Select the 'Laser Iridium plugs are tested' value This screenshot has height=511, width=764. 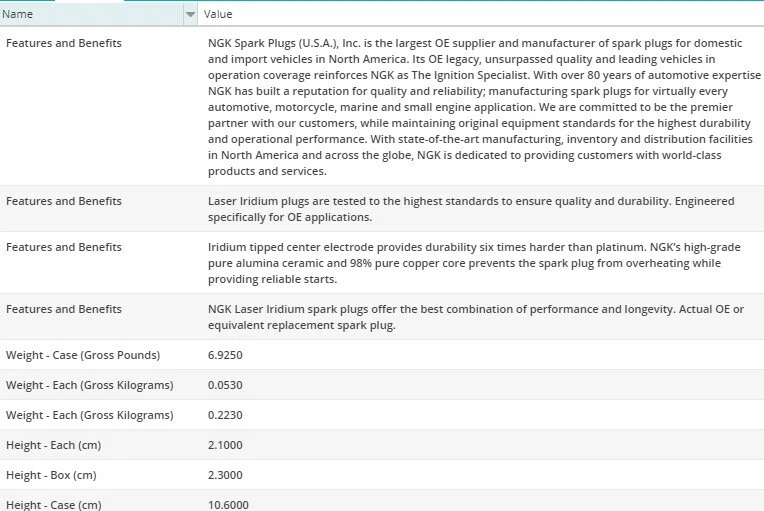(470, 209)
